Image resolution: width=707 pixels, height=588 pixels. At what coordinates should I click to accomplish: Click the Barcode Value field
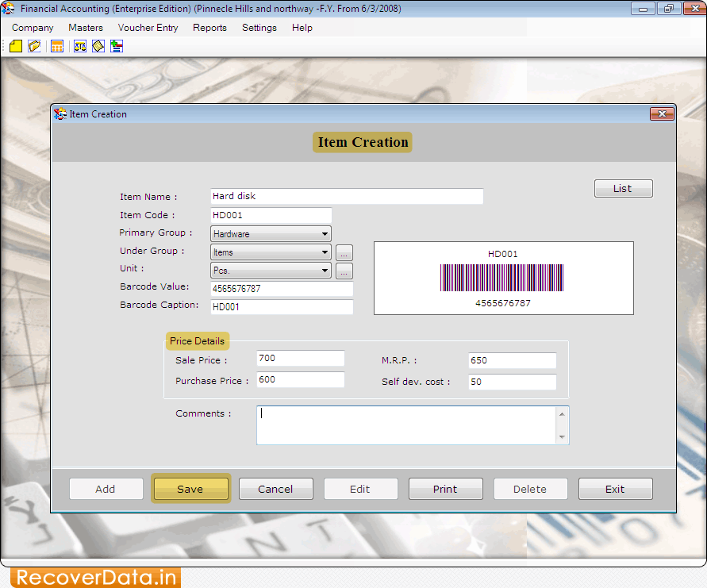pos(282,289)
